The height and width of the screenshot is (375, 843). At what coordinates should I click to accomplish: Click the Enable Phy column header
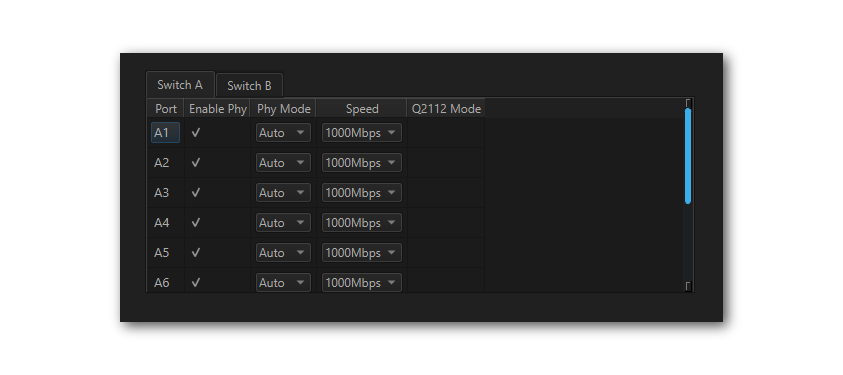[218, 109]
